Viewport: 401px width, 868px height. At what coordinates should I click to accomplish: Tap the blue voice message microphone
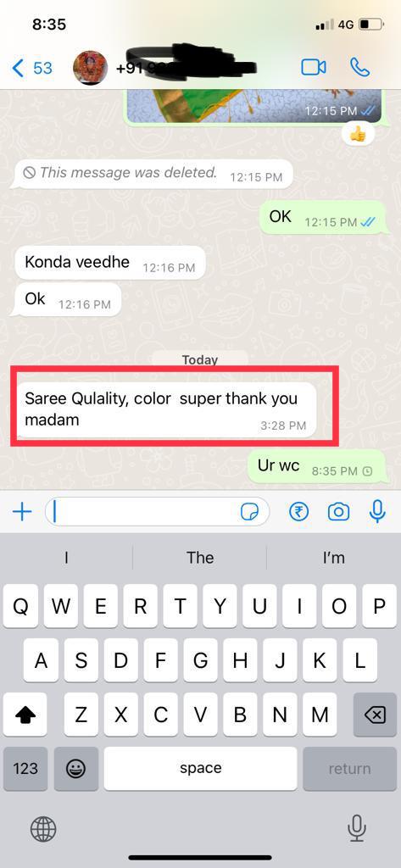378,511
